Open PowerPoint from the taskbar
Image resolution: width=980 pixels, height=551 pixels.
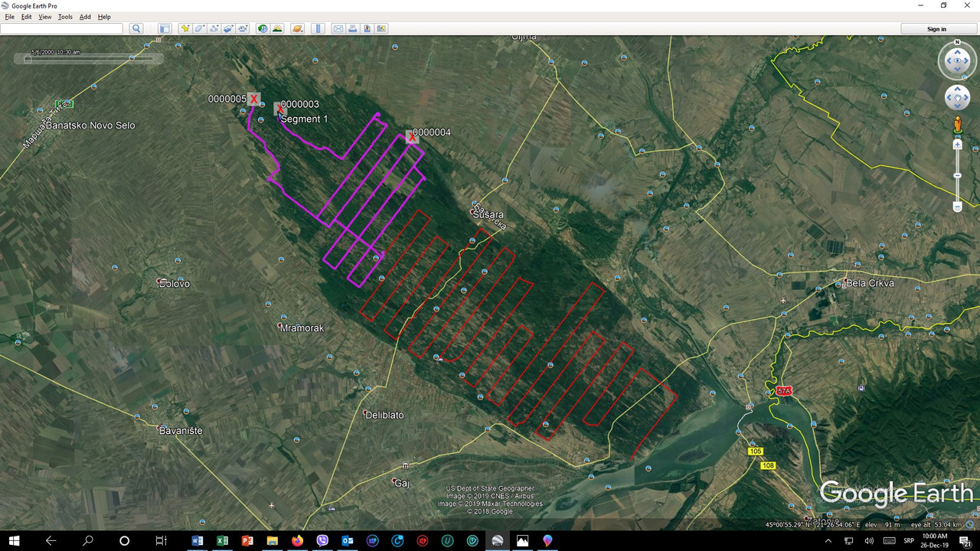(x=247, y=540)
